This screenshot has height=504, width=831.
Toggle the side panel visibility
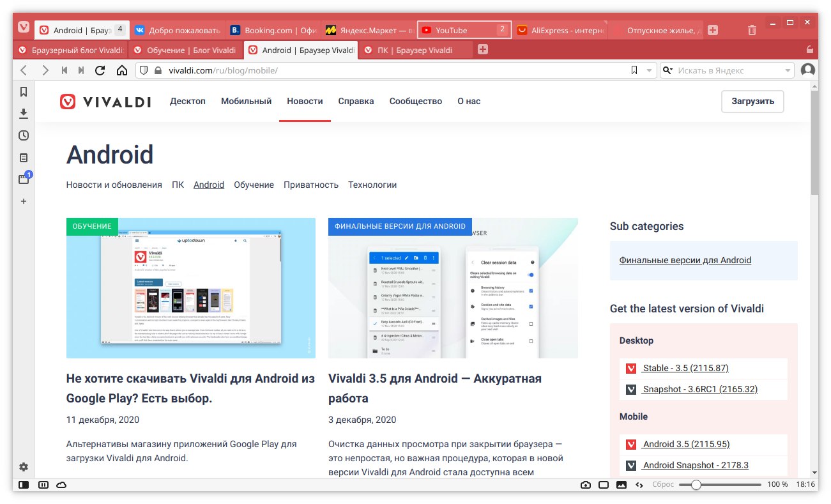pos(24,485)
